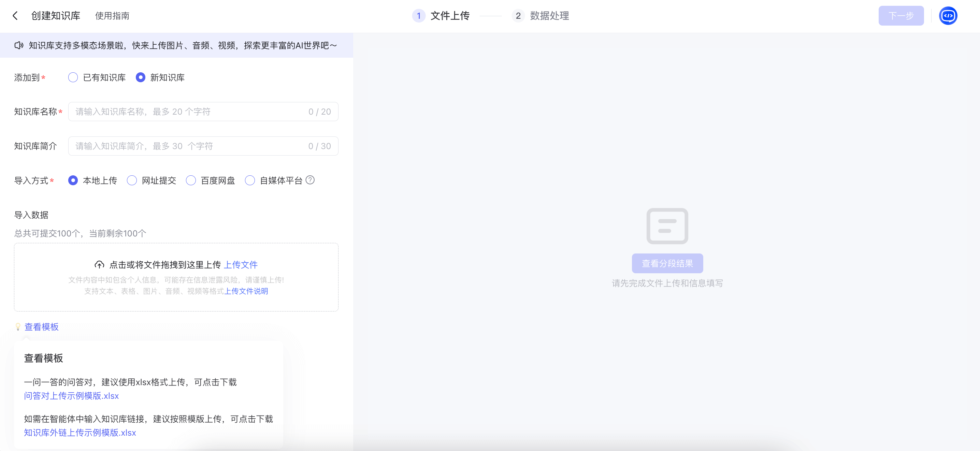
Task: Select 本地上传 import method
Action: pyautogui.click(x=73, y=180)
